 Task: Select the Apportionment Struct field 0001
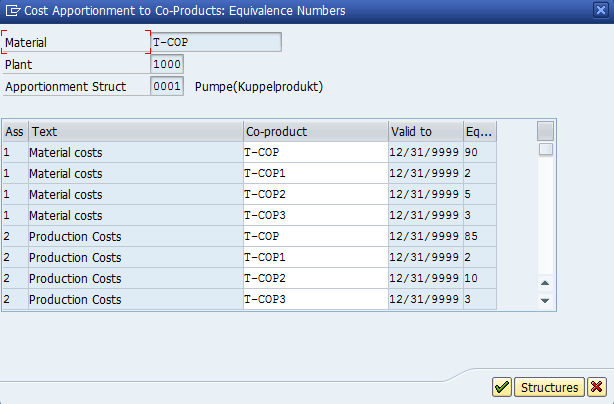(167, 86)
